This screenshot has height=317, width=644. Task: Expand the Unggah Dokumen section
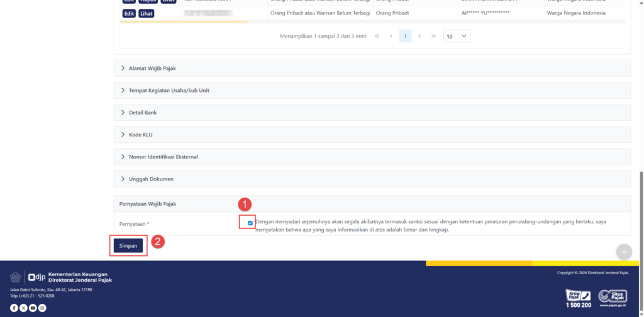tap(150, 179)
